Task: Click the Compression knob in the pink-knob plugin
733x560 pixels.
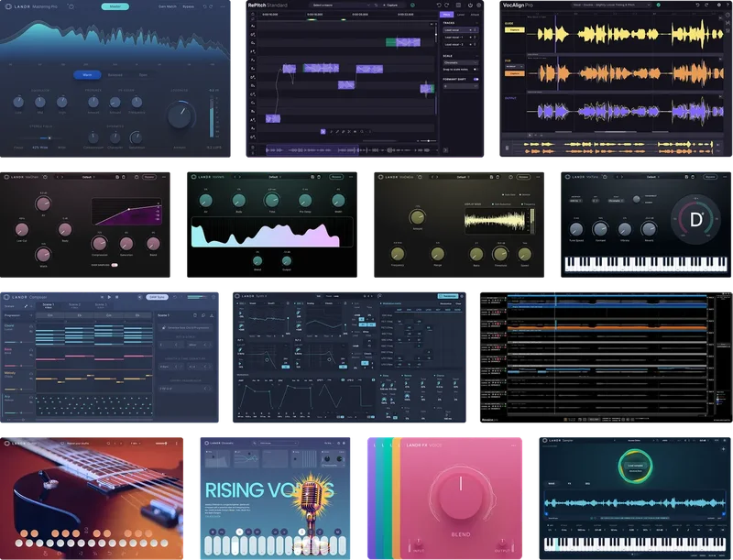Action: tap(99, 243)
